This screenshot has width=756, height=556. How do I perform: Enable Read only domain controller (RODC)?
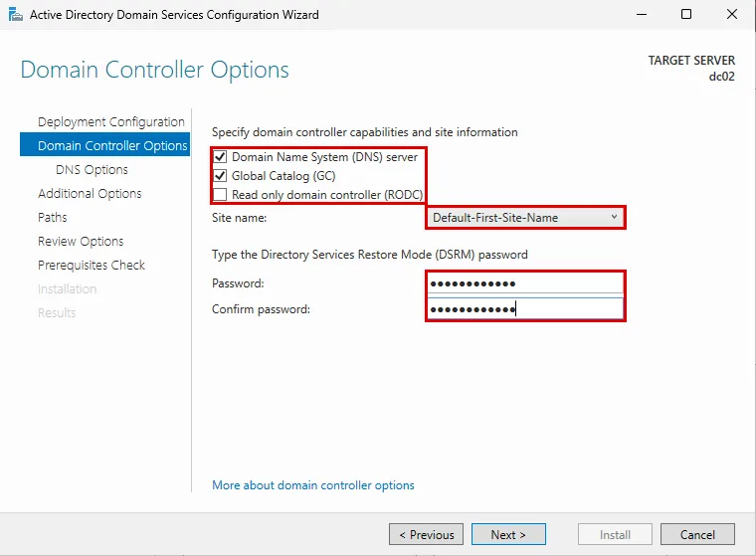tap(220, 194)
